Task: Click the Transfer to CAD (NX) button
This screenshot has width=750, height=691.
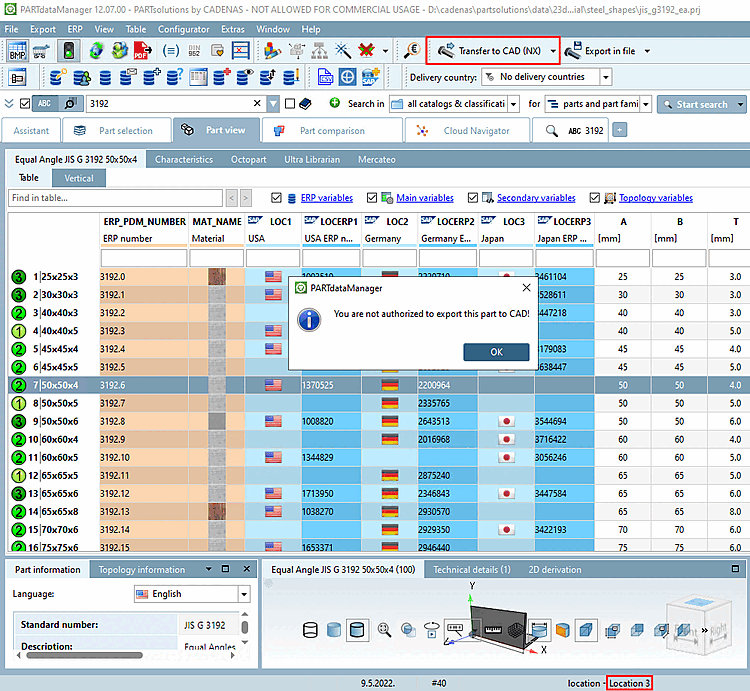Action: tap(491, 50)
